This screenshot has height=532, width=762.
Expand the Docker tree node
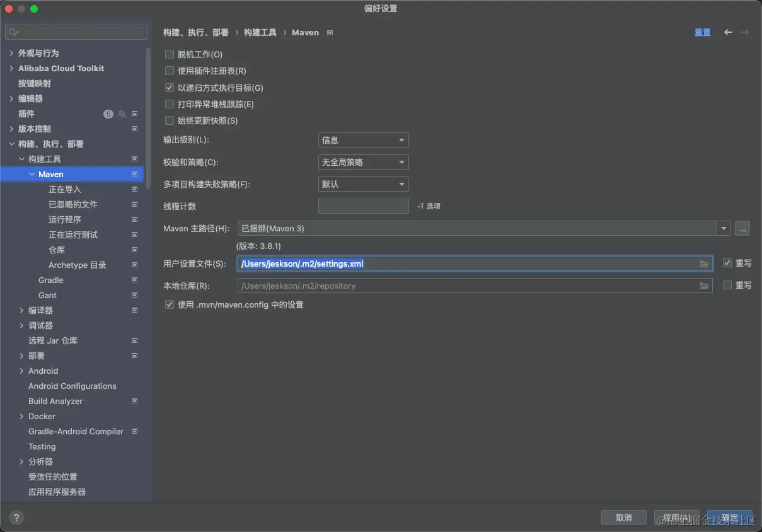tap(21, 417)
